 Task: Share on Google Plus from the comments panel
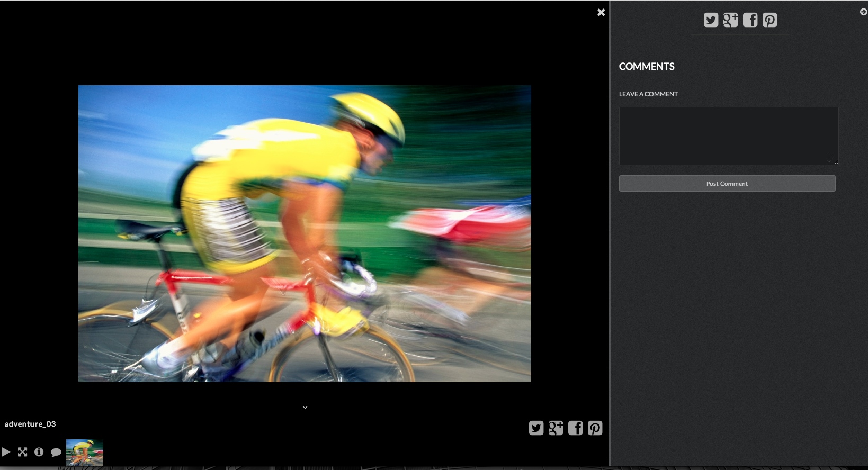point(730,20)
